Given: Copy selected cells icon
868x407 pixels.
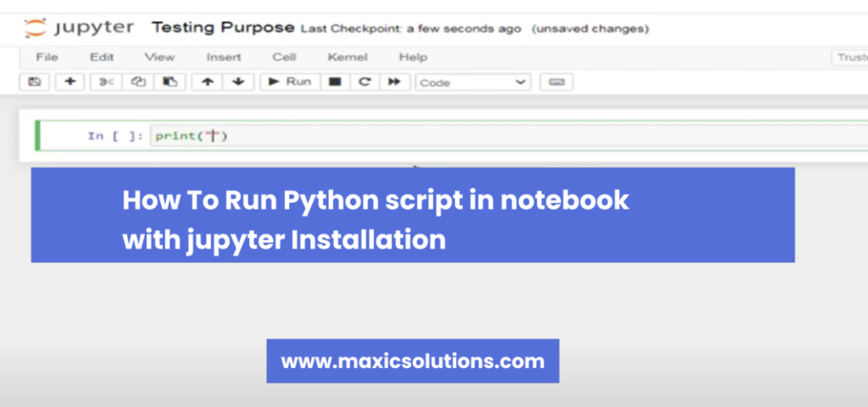Looking at the screenshot, I should tap(138, 82).
